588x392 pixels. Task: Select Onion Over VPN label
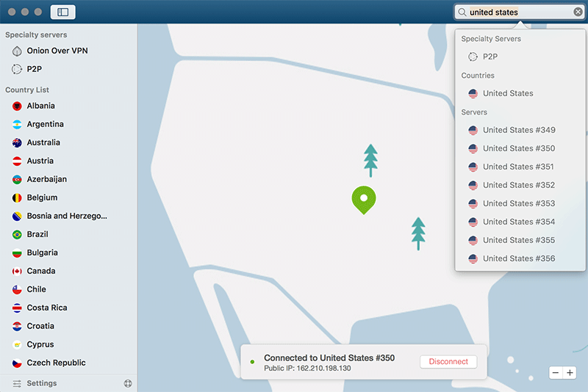57,51
